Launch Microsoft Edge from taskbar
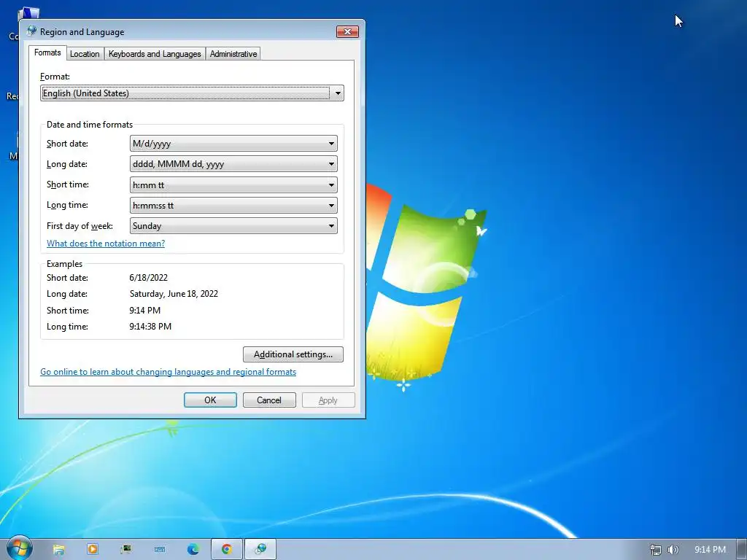The image size is (747, 560). click(x=193, y=550)
